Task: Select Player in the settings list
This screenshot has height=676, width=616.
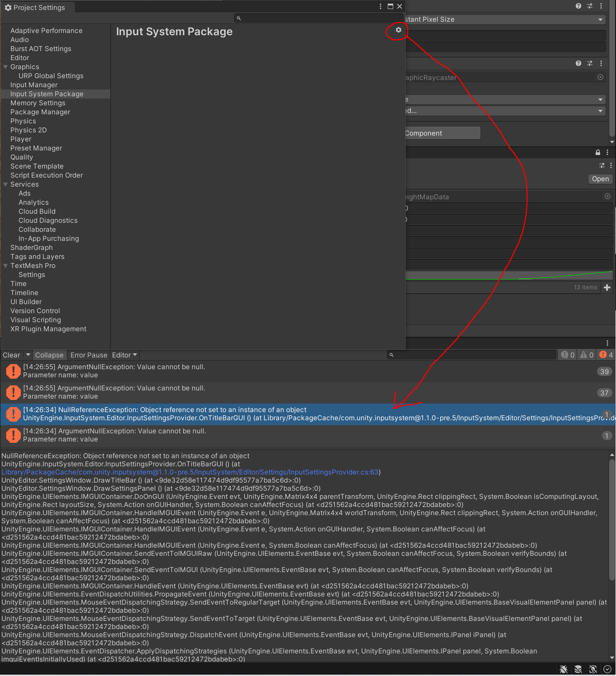Action: coord(21,139)
